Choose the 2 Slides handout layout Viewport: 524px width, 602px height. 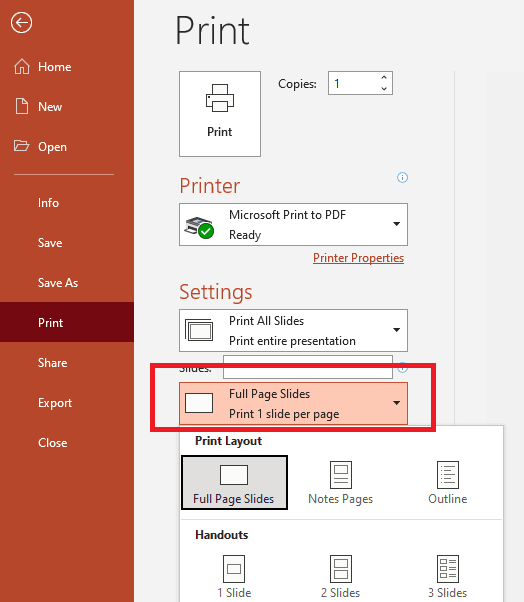click(341, 577)
